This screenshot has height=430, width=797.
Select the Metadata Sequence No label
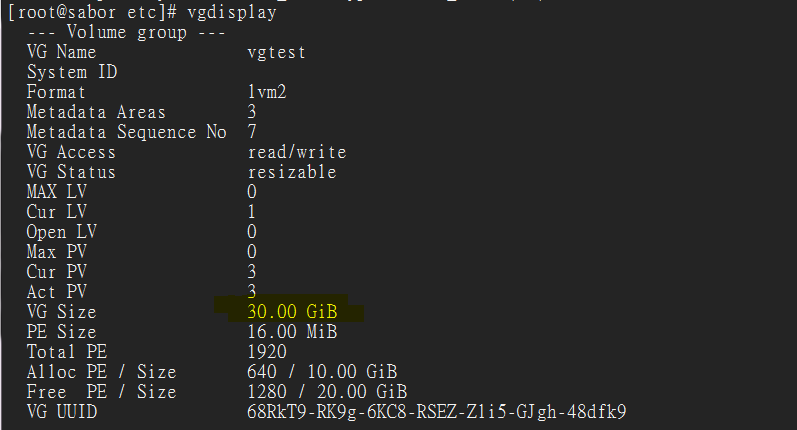pos(127,132)
